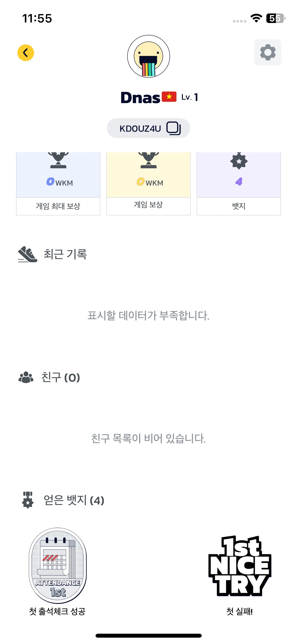Viewport: 297px width, 644px height.
Task: Select the 1st Nice Try badge
Action: 239,566
